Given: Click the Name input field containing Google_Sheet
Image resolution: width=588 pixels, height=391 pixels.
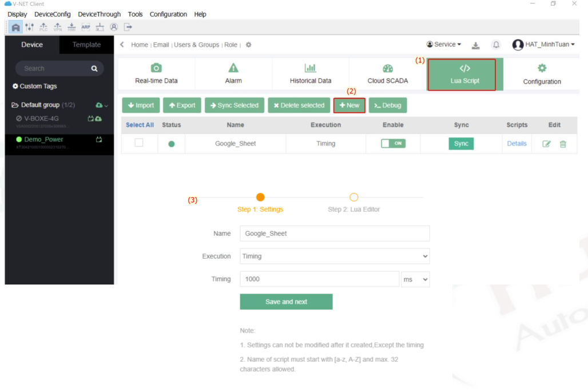Looking at the screenshot, I should pyautogui.click(x=334, y=234).
